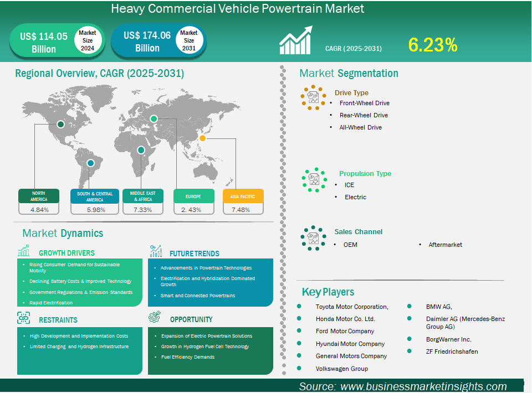Click the bullet dot beside Volkswagen Group
This screenshot has height=393, width=532.
click(299, 368)
